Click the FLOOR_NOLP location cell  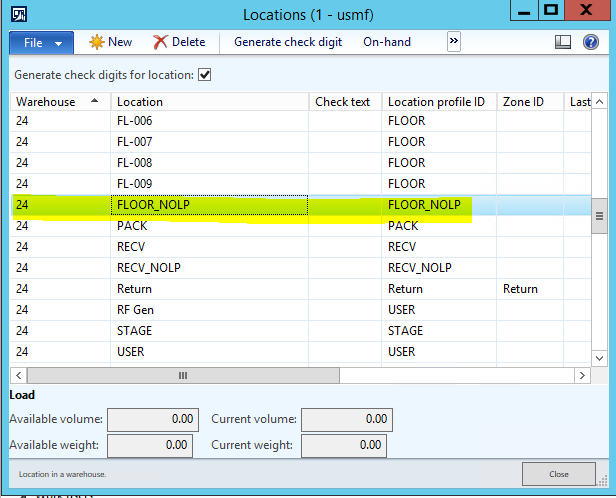click(210, 205)
